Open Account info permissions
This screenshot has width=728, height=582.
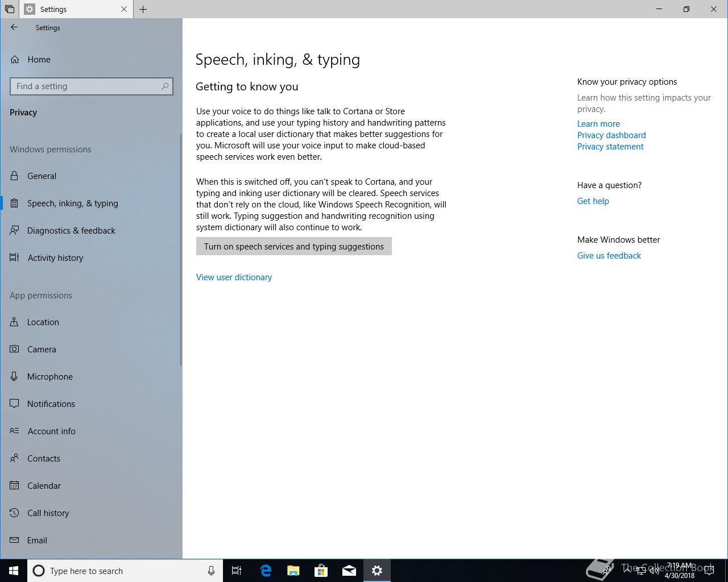click(x=51, y=431)
